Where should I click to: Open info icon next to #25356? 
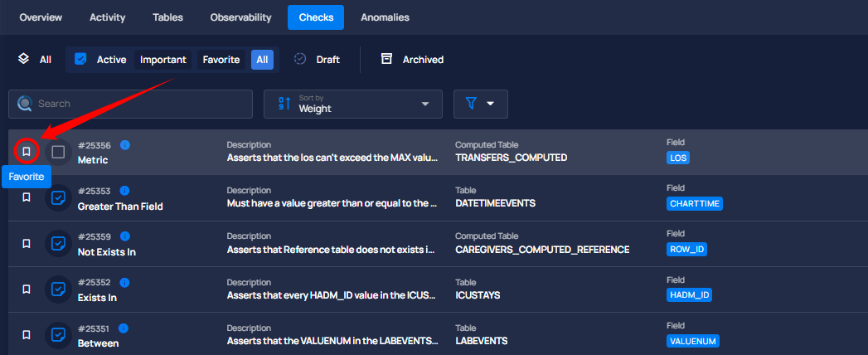[124, 145]
